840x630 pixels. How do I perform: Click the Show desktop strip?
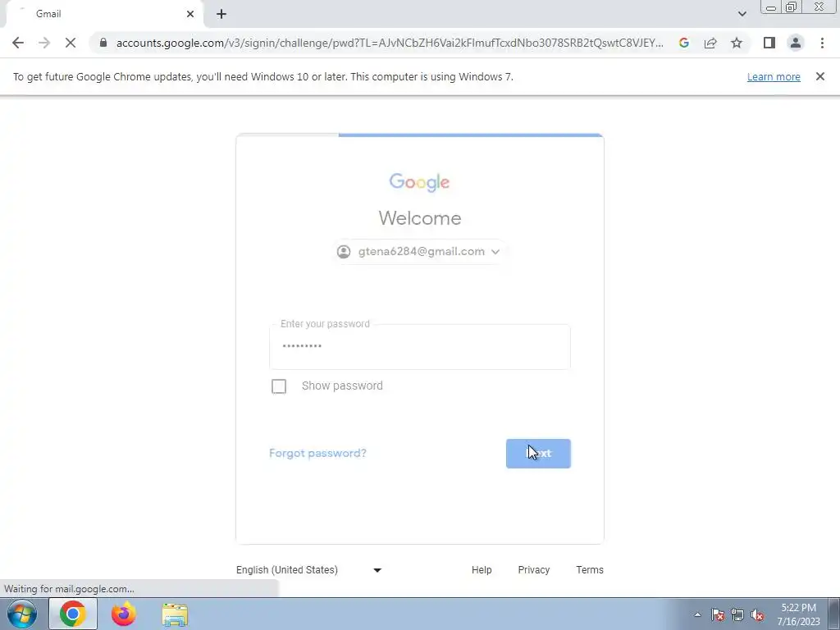[x=834, y=614]
